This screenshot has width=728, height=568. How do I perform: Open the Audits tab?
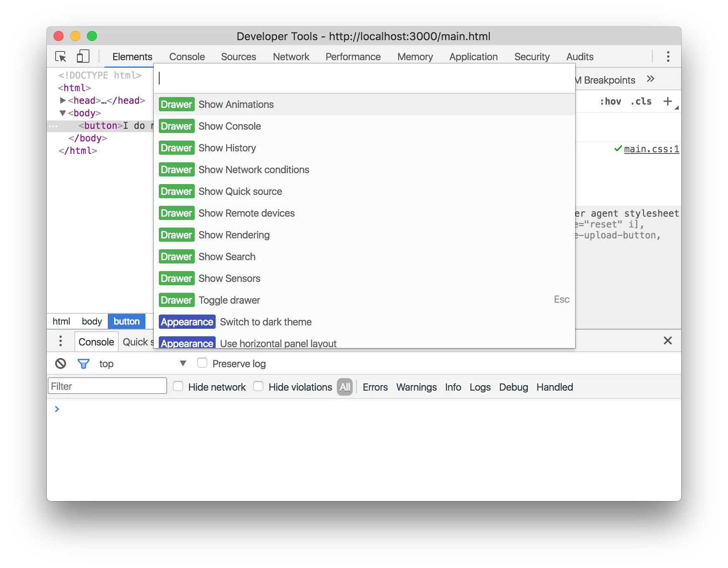pos(580,56)
